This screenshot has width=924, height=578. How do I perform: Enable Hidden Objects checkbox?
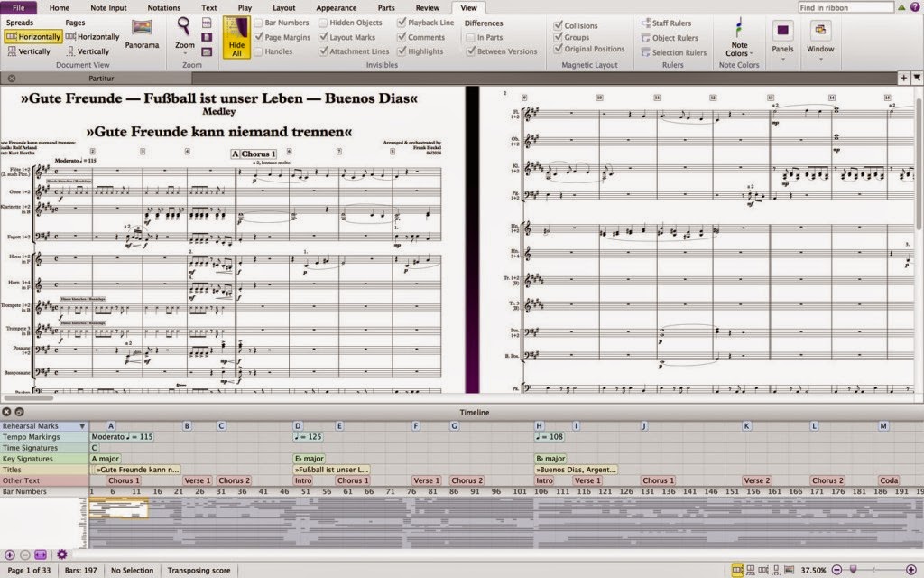pyautogui.click(x=323, y=23)
